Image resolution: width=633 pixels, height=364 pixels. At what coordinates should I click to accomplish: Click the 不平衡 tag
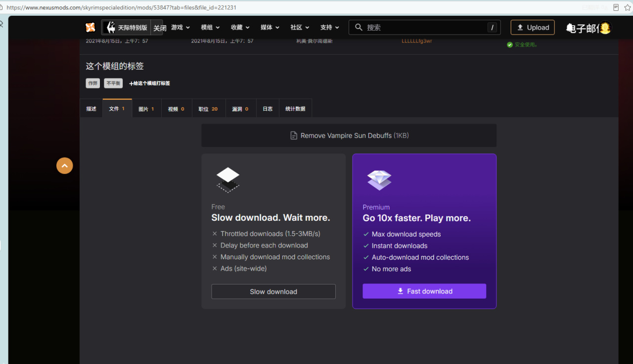[113, 83]
